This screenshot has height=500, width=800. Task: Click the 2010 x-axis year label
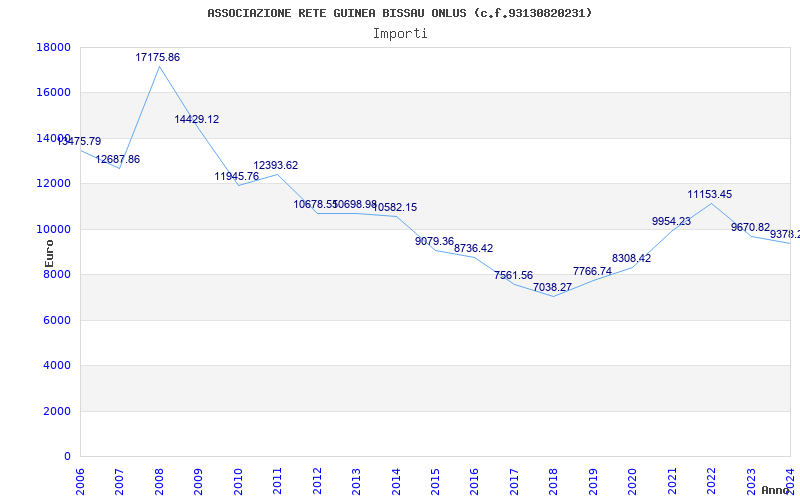coord(238,481)
